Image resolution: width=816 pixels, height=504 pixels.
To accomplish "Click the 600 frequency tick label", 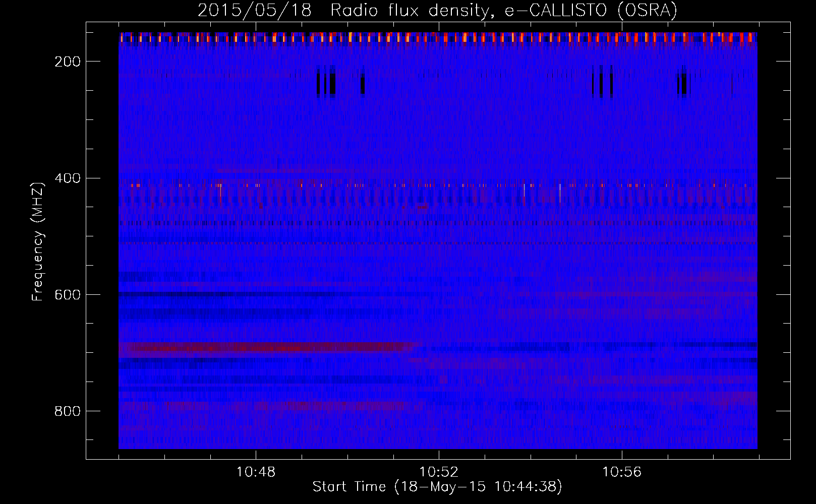I will [68, 295].
